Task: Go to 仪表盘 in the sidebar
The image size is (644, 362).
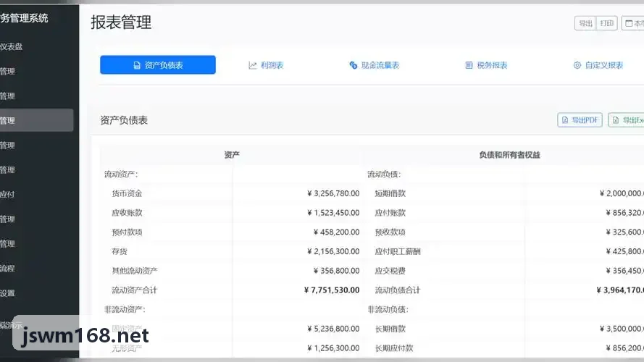Action: click(x=12, y=47)
